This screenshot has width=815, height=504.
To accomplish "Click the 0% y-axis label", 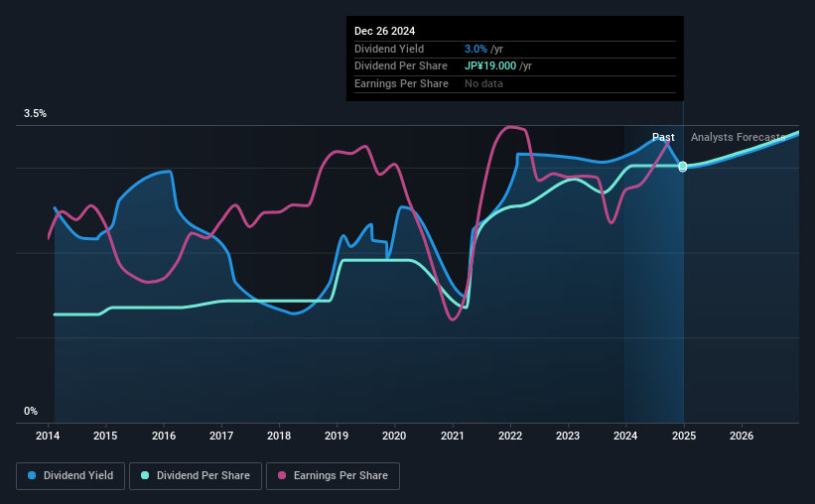I will click(31, 411).
